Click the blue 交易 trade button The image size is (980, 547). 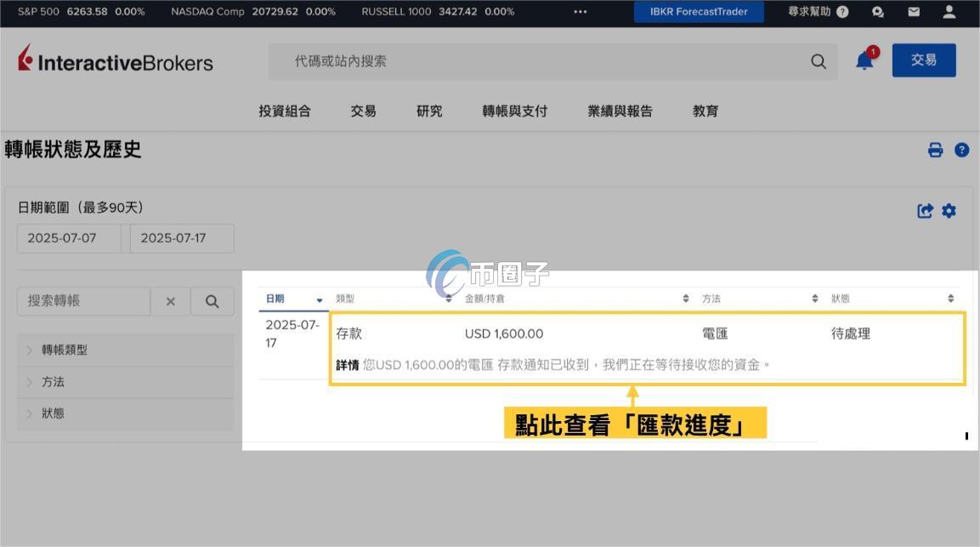click(x=923, y=60)
